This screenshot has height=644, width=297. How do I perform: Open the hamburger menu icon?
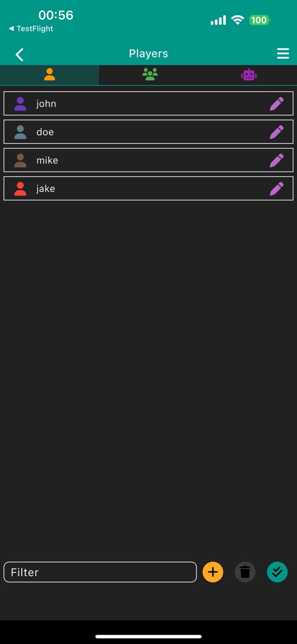283,54
